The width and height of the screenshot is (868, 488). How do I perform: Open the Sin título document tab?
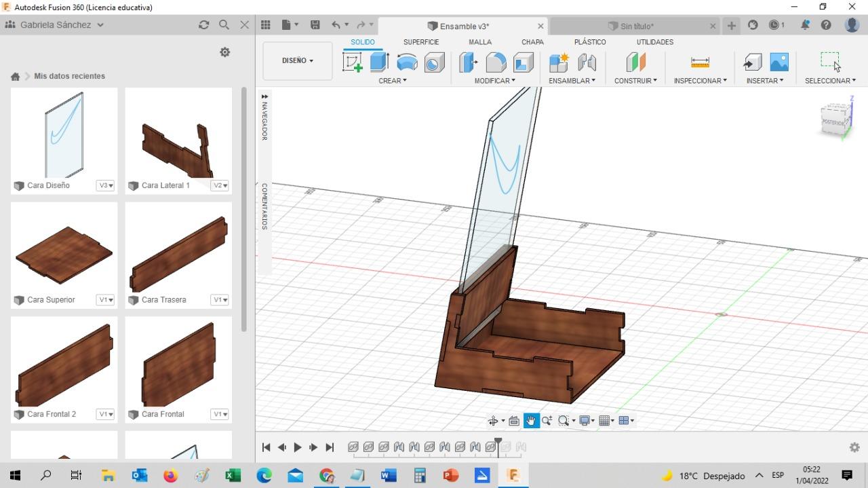click(637, 26)
